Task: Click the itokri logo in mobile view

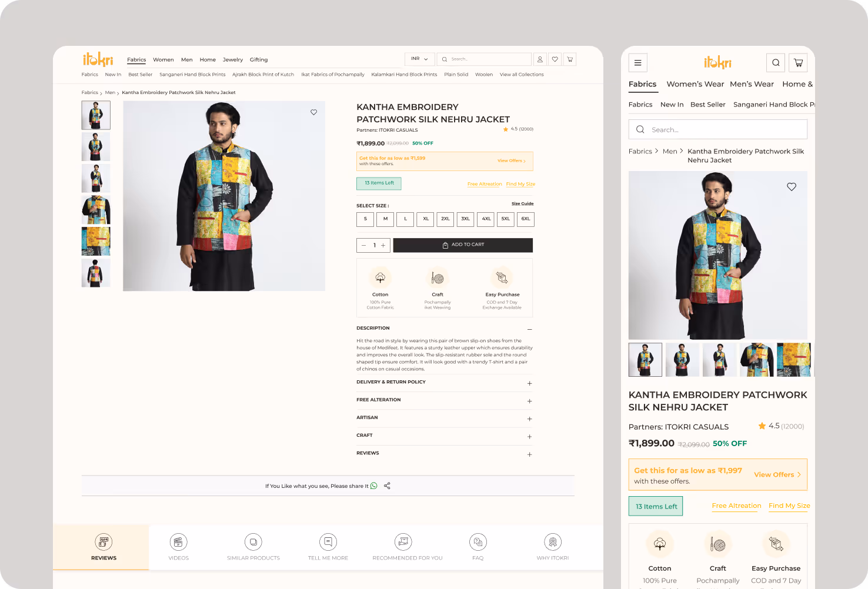Action: point(718,63)
